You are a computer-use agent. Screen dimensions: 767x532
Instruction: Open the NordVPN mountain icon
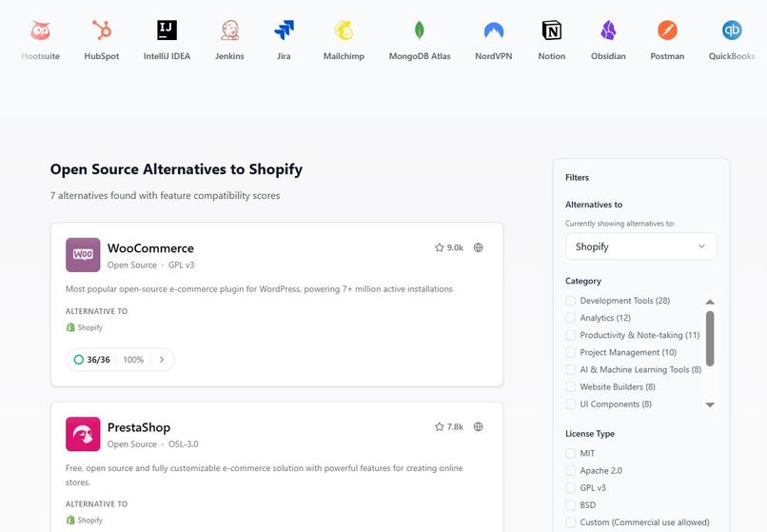click(494, 30)
